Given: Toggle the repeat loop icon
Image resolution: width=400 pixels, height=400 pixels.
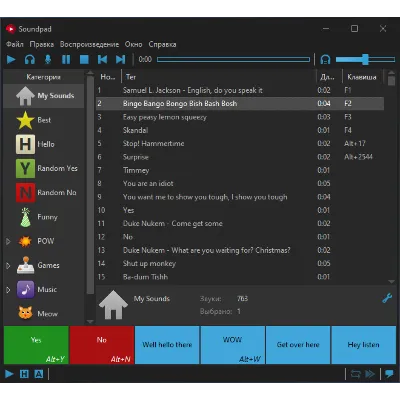Looking at the screenshot, I should 355,374.
